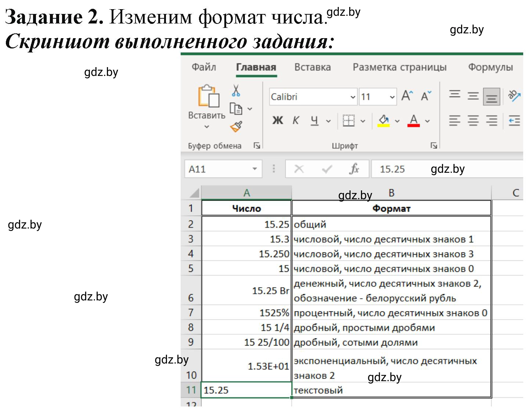Click cell containing 1.53E+01
The height and width of the screenshot is (409, 532).
coord(246,366)
